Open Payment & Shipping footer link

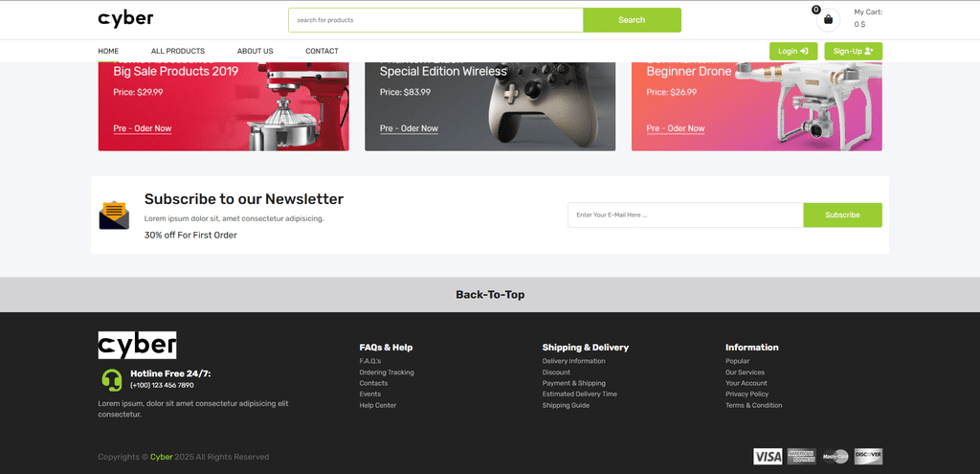(574, 383)
